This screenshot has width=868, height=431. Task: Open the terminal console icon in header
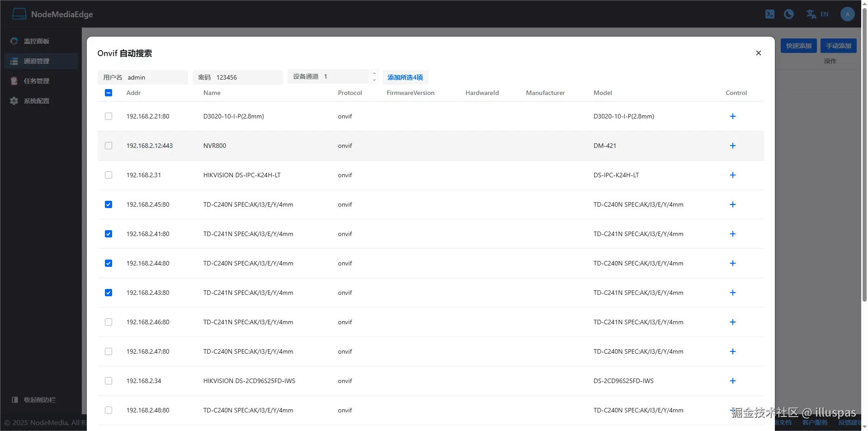click(769, 14)
